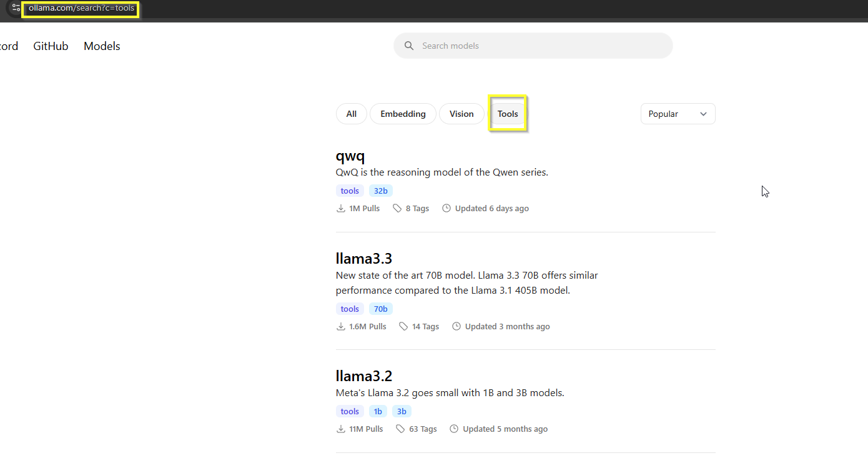The height and width of the screenshot is (473, 868).
Task: Click the tag icon next to 8 Tags
Action: [x=397, y=209]
